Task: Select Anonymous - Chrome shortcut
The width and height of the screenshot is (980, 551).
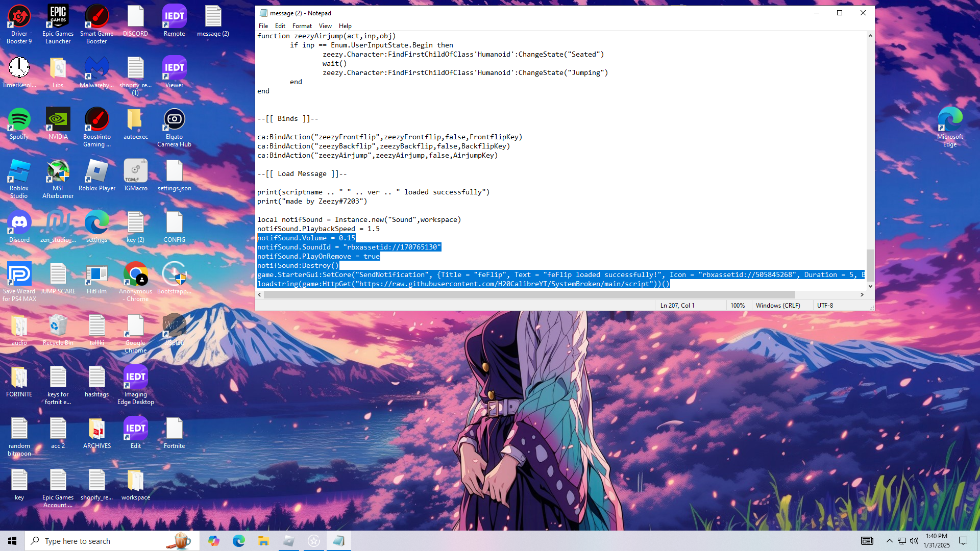Action: [136, 282]
